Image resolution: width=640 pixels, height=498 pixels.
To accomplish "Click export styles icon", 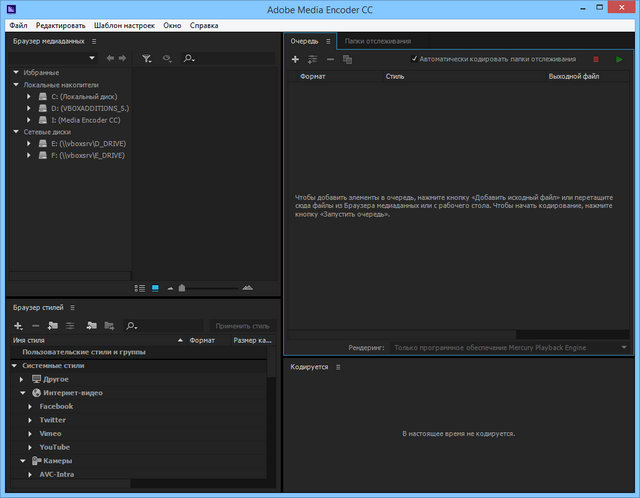I will (x=109, y=326).
